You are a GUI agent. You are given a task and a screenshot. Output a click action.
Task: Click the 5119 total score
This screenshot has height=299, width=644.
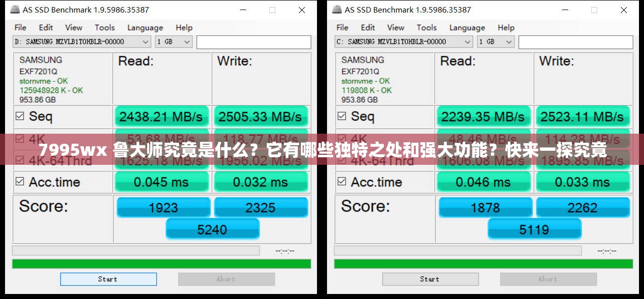(x=534, y=229)
